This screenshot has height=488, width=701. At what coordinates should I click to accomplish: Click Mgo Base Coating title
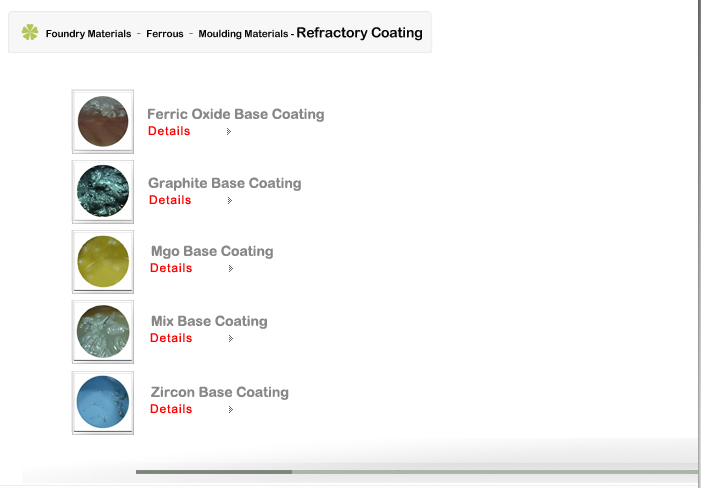pos(212,251)
